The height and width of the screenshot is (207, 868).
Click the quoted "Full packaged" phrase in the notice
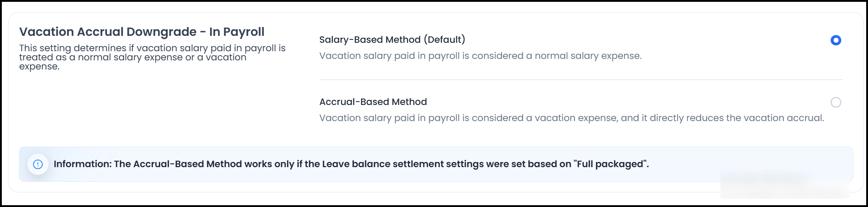click(610, 164)
